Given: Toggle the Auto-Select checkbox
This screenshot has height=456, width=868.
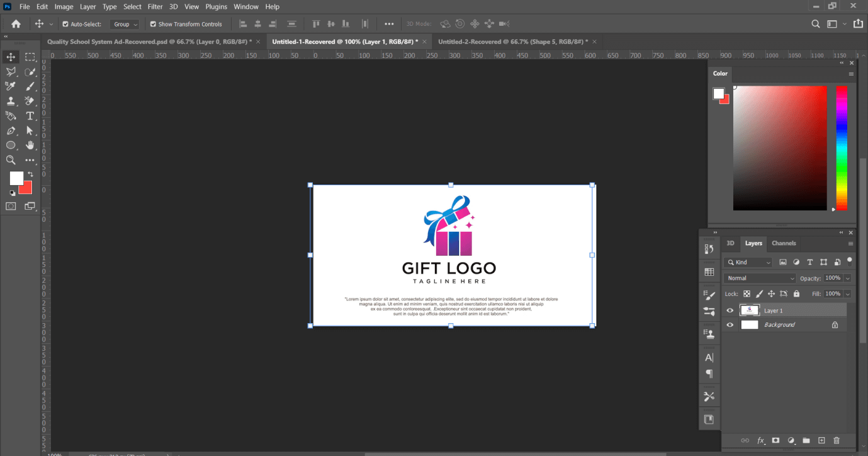Looking at the screenshot, I should point(65,24).
